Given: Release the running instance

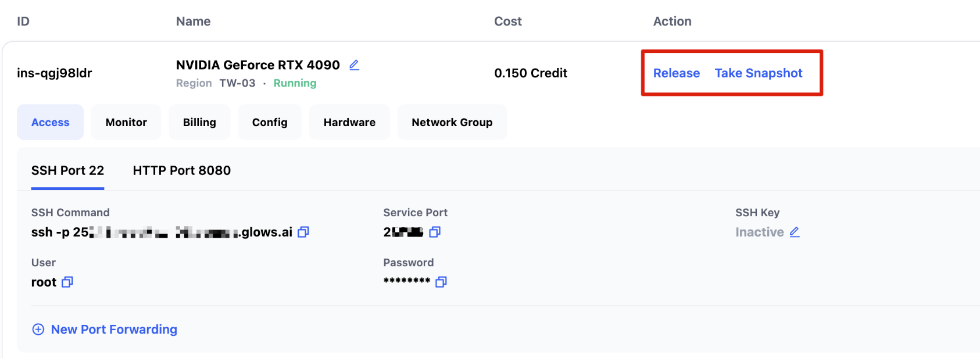Looking at the screenshot, I should (676, 73).
